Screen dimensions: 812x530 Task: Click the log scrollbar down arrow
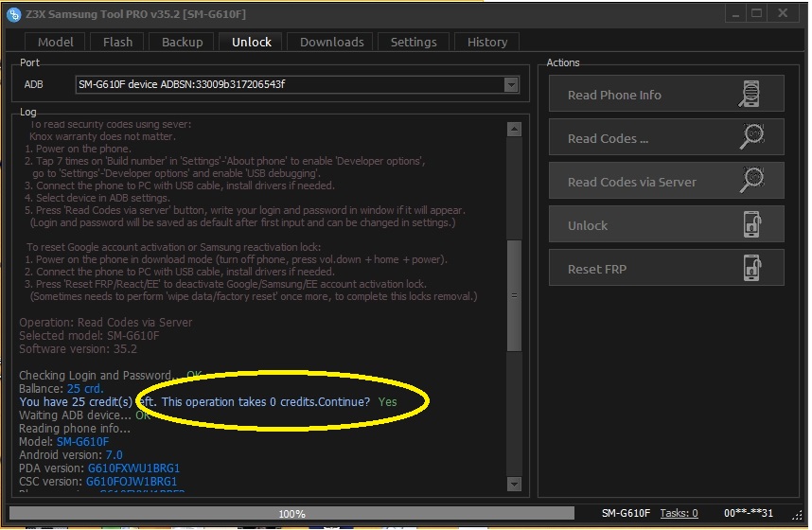tap(514, 484)
